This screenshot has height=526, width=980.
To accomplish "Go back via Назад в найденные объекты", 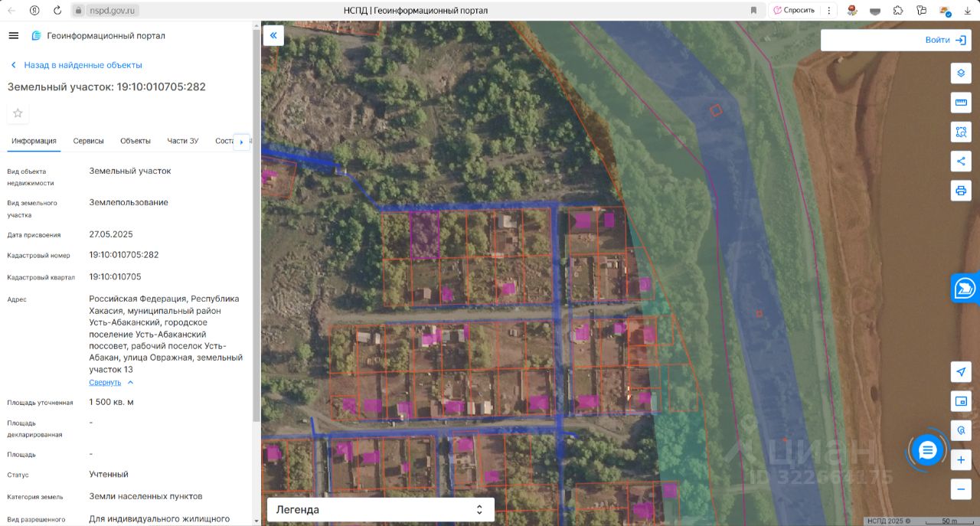I will [x=76, y=65].
